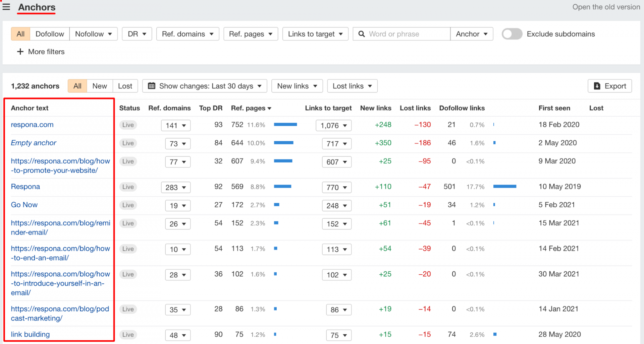Click the –186 lost links value
The height and width of the screenshot is (344, 644).
(x=423, y=143)
